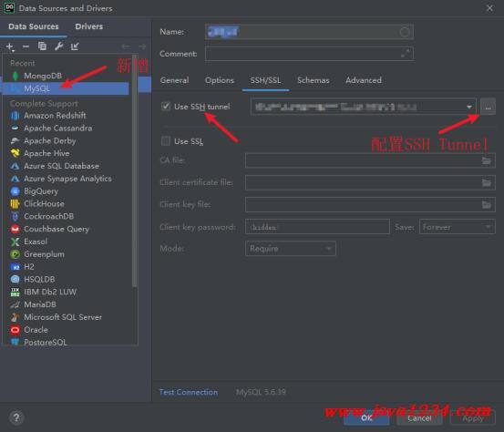Browse for client key file
Viewport: 504px width, 432px height.
coord(487,204)
